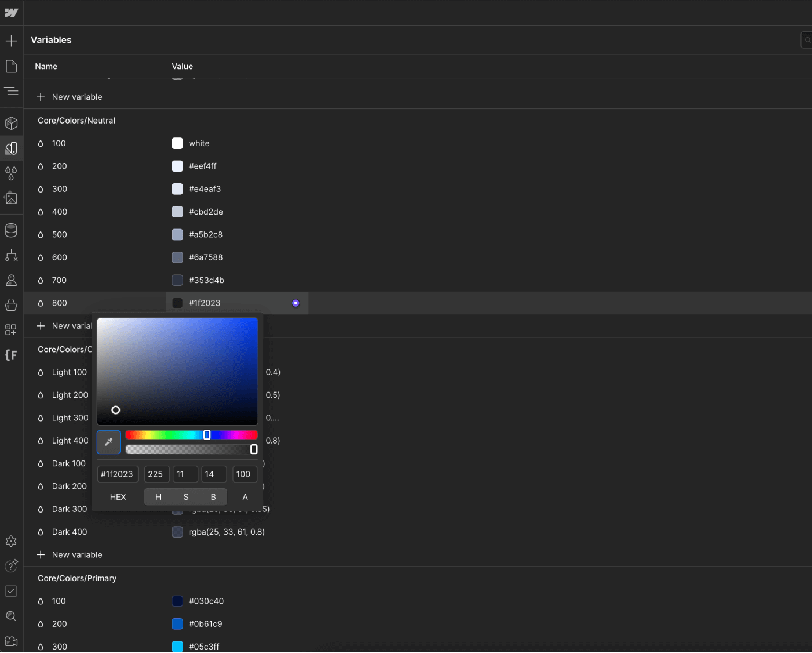The image size is (812, 653).
Task: Click the #353d4b color swatch
Action: pos(177,280)
